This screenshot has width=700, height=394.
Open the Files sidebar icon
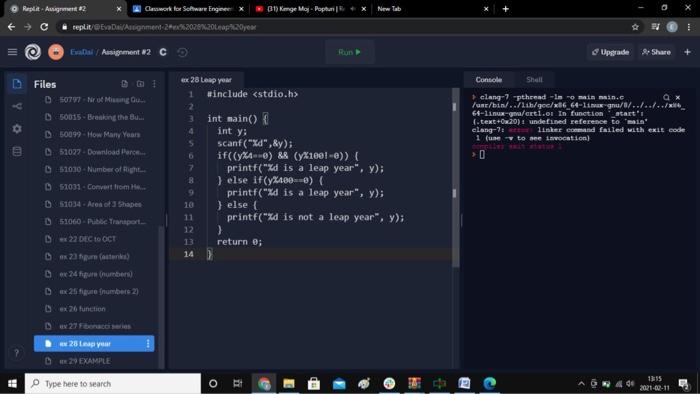[x=17, y=84]
